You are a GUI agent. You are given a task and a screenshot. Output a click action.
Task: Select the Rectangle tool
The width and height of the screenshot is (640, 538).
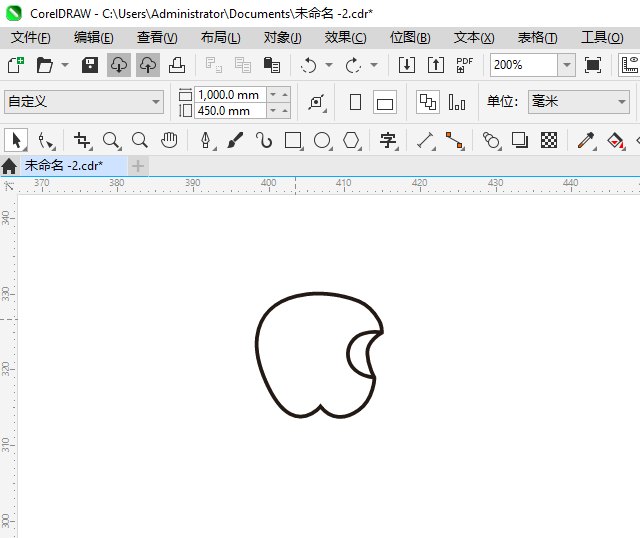(x=293, y=140)
